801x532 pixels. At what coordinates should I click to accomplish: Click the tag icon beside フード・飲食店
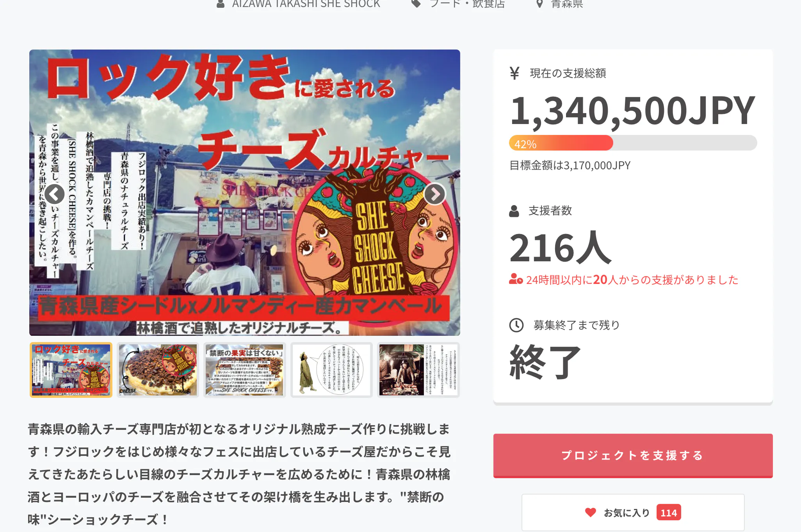[x=416, y=4]
